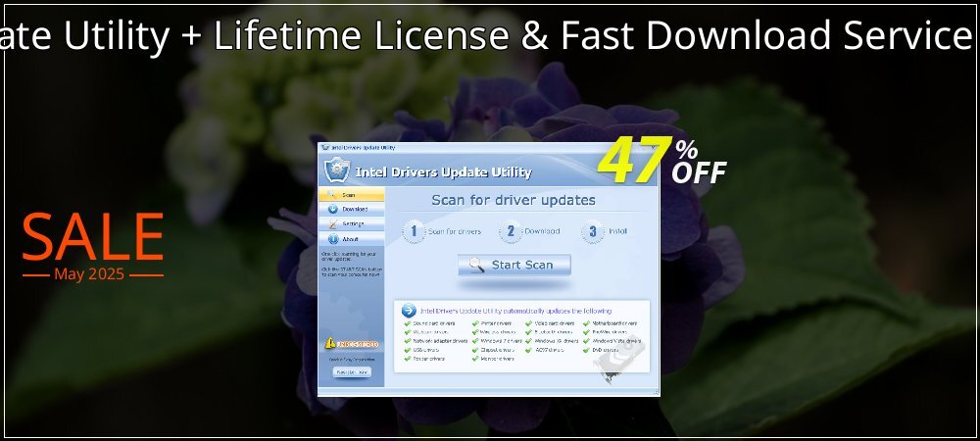
Task: Click 'Network adapter drivers' list entry
Action: pos(440,341)
